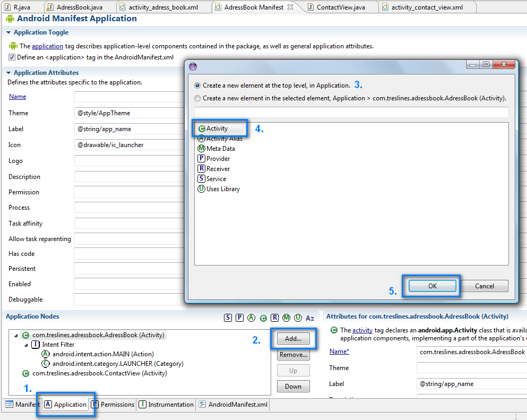Filter nodes by Uses Library icon
Screen dimensions: 527x420
pyautogui.click(x=298, y=318)
